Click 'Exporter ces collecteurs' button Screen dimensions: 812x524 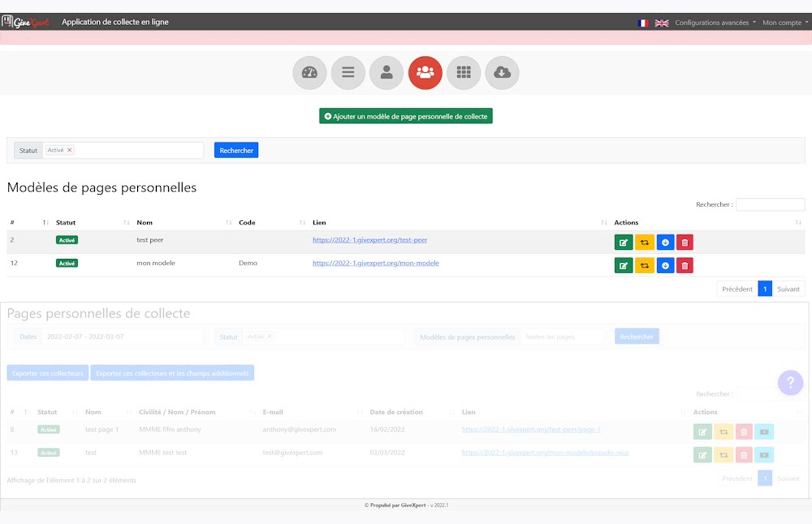pos(48,373)
